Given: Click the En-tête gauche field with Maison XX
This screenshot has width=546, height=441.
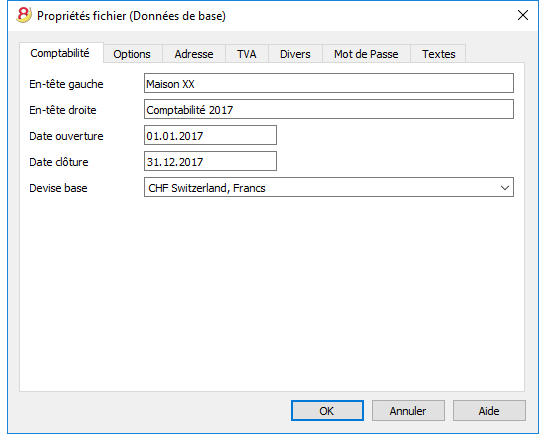Looking at the screenshot, I should 329,83.
